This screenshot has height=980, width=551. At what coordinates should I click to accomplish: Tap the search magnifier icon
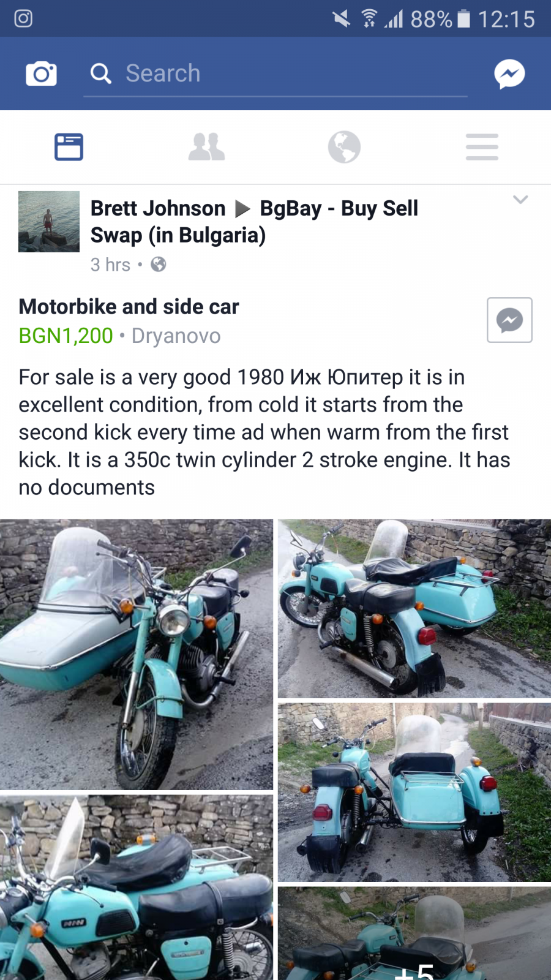pos(101,73)
